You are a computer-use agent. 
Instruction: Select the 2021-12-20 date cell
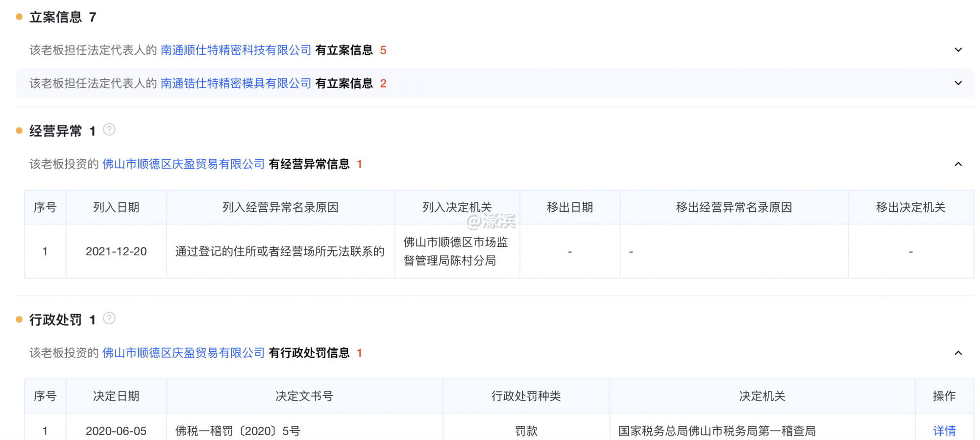(x=116, y=251)
